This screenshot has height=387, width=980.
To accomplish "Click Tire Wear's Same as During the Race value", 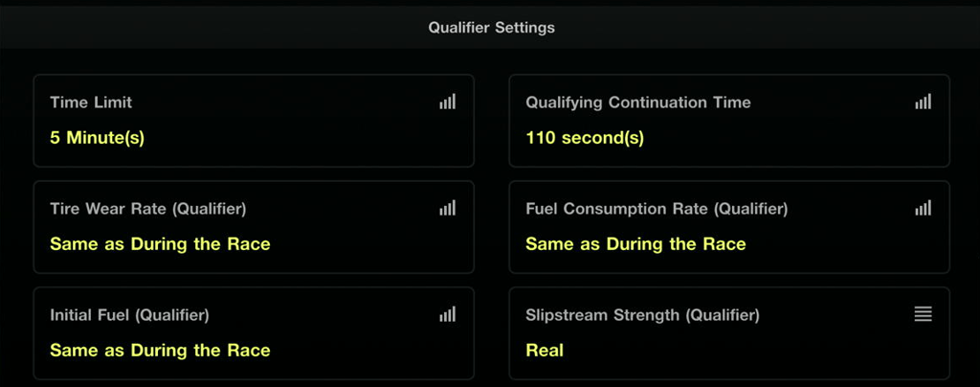I will [x=160, y=244].
